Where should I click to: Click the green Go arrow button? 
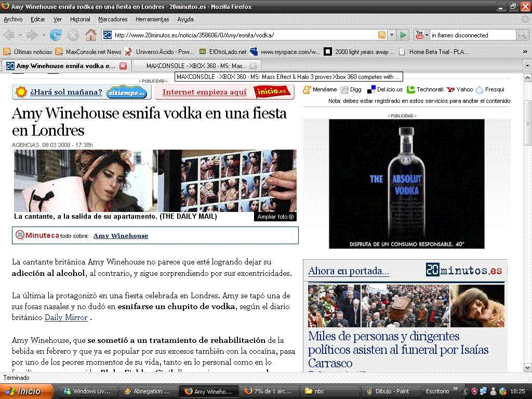tap(403, 35)
